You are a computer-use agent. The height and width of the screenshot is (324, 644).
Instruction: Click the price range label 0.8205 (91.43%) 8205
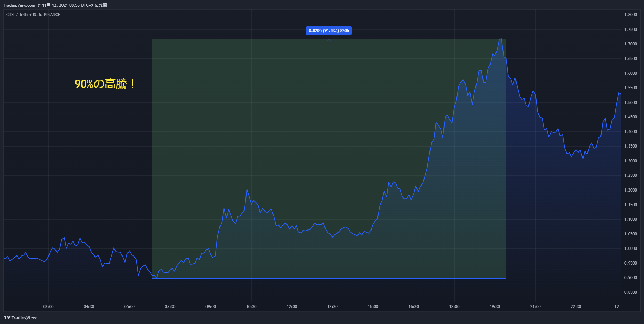329,31
